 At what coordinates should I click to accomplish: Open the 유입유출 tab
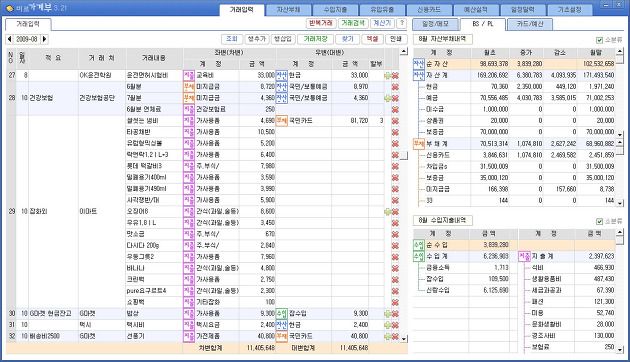click(x=382, y=10)
